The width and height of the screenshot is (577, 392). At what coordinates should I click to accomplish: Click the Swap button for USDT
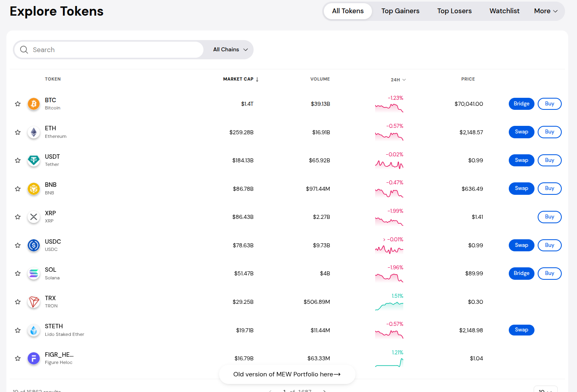(522, 160)
